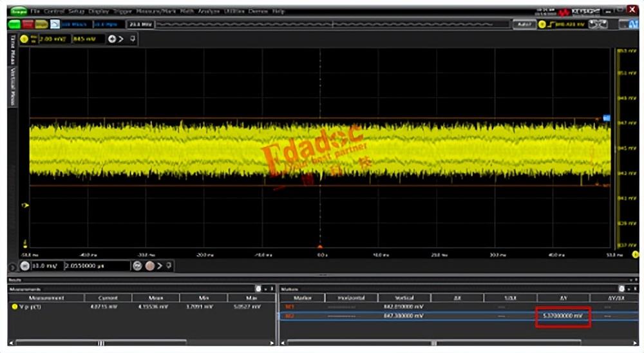The height and width of the screenshot is (353, 644).
Task: Open the Demos menu
Action: [258, 11]
